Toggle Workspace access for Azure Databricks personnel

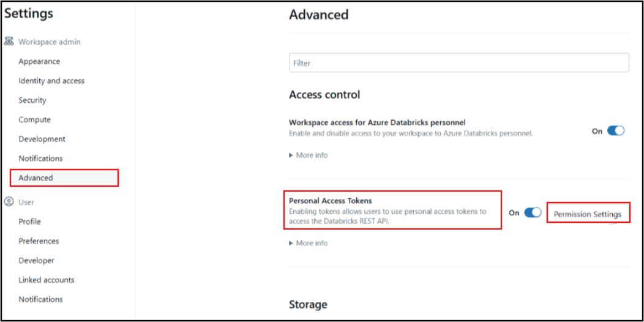point(615,131)
